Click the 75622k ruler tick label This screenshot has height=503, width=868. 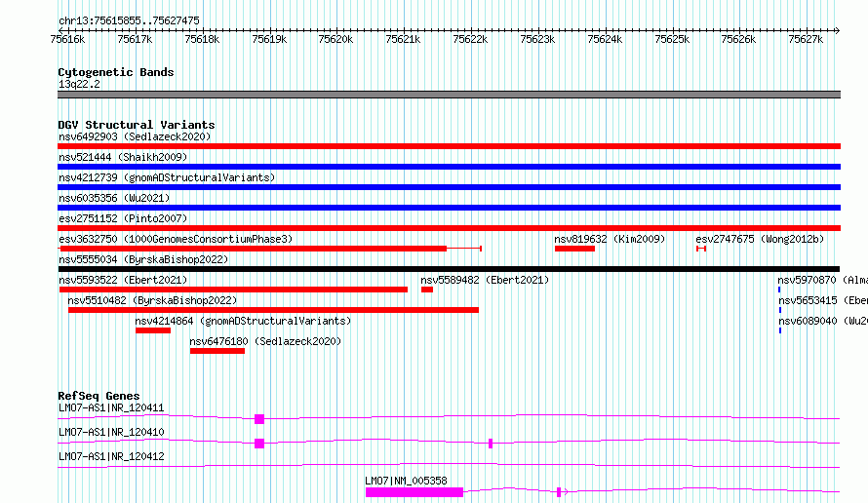tap(470, 39)
